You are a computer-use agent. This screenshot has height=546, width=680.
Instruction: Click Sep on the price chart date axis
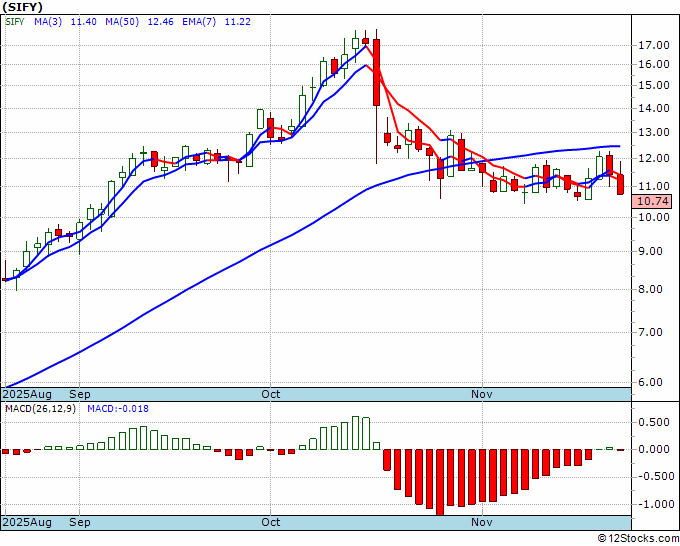(x=80, y=394)
